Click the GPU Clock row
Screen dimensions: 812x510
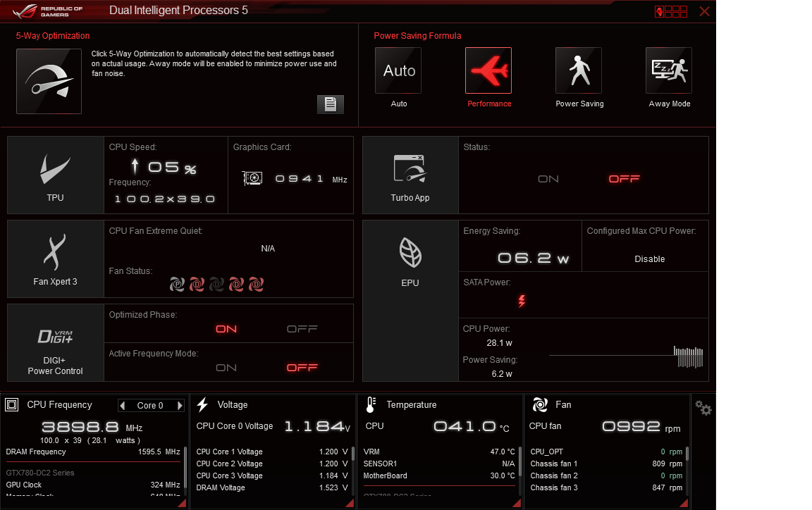[x=93, y=485]
